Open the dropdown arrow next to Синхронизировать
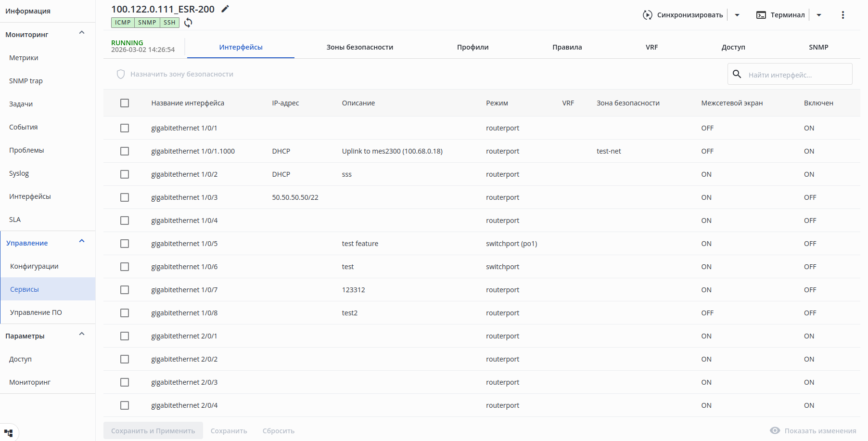 tap(737, 15)
